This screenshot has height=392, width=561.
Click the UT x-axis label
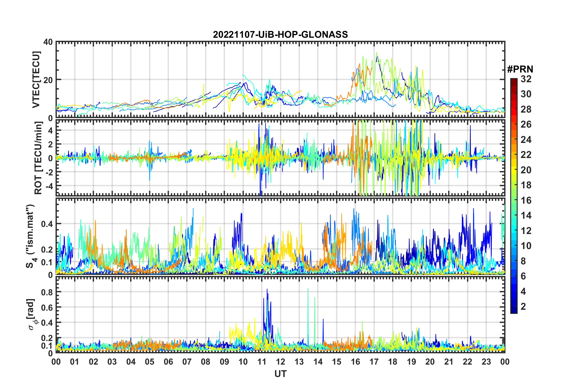[280, 374]
